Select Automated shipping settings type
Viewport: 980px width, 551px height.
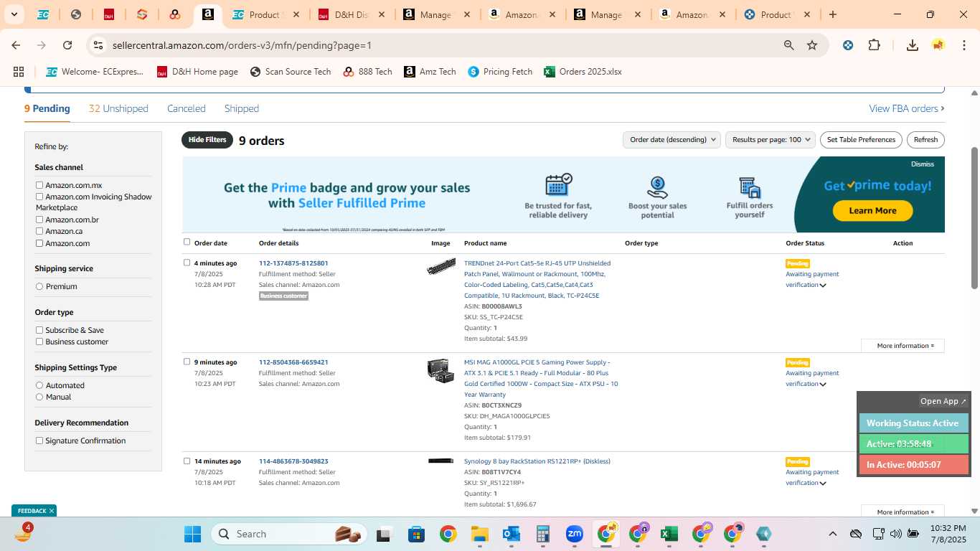click(39, 385)
